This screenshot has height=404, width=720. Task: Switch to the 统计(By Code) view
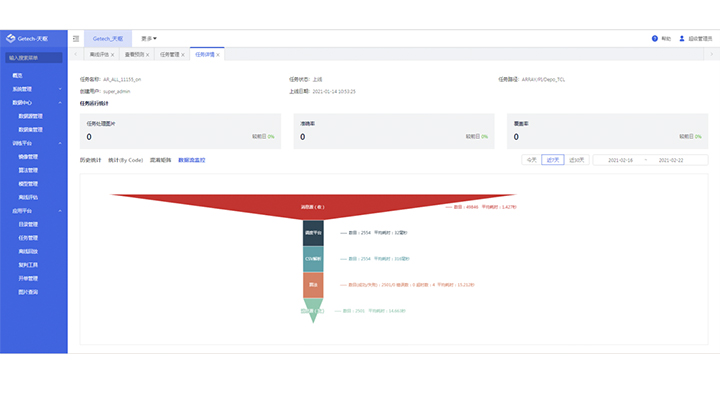coord(125,160)
